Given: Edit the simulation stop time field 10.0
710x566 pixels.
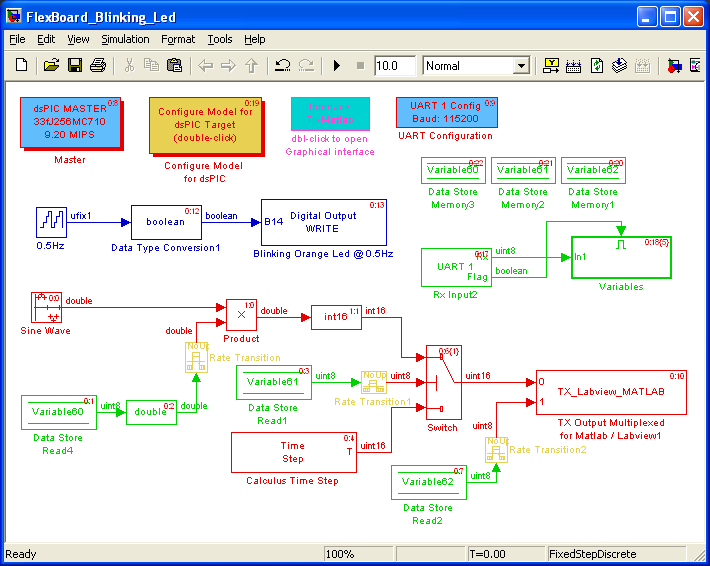Looking at the screenshot, I should click(394, 66).
